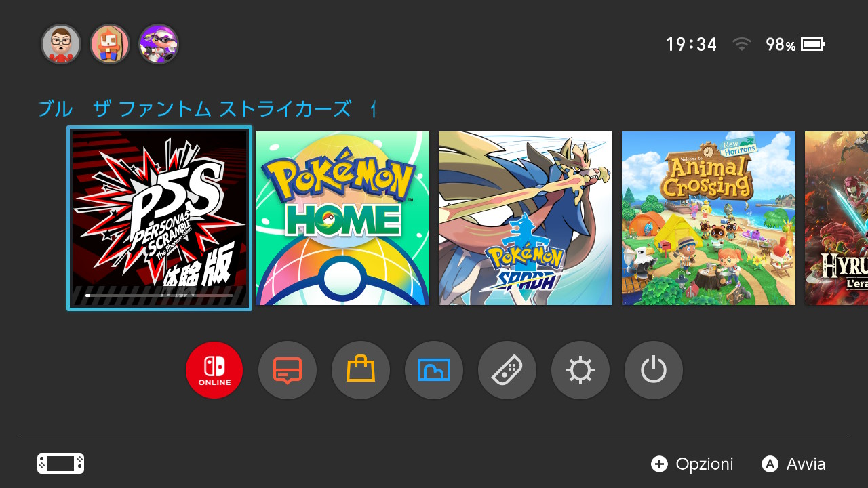868x488 pixels.
Task: Select the purple Splatoon user avatar
Action: pyautogui.click(x=159, y=45)
